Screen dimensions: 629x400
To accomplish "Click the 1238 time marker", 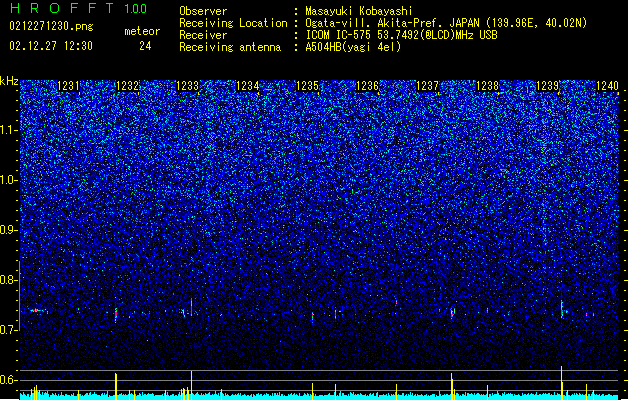I will pyautogui.click(x=487, y=86).
